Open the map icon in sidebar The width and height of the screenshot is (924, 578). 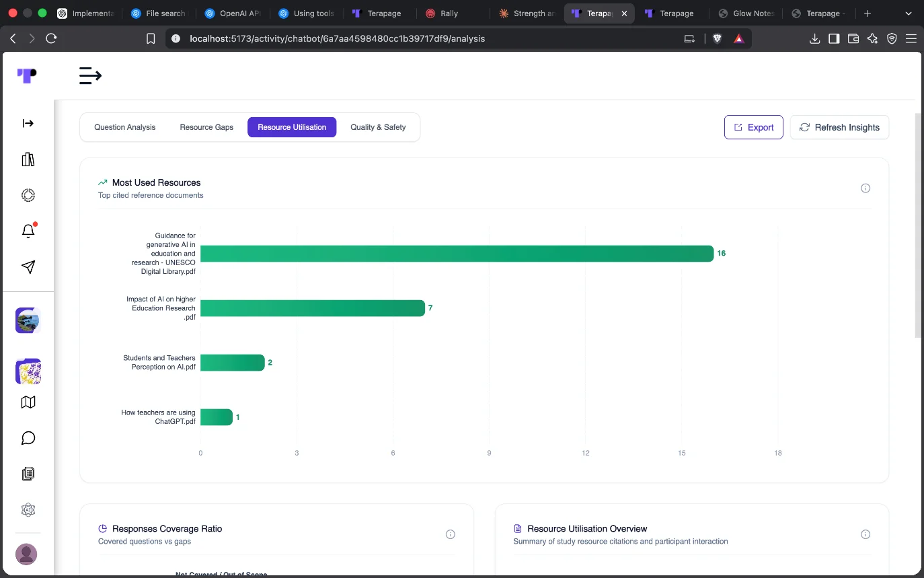click(x=28, y=402)
